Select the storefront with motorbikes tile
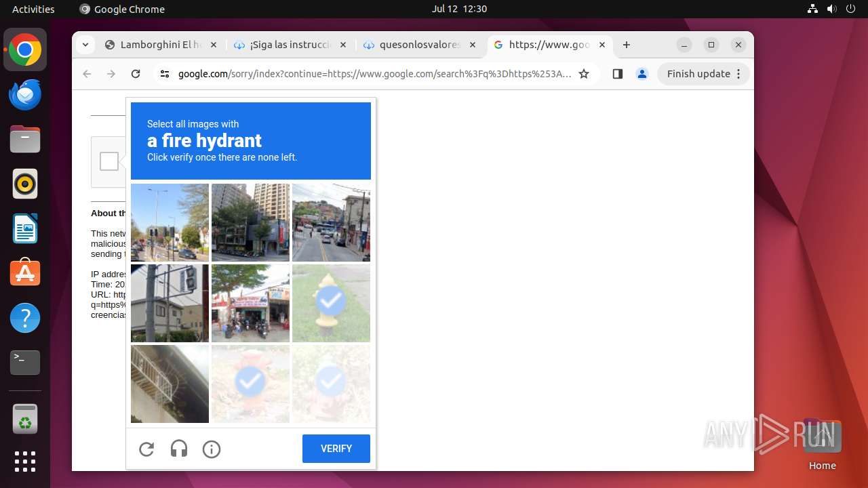Image resolution: width=868 pixels, height=488 pixels. pyautogui.click(x=250, y=303)
